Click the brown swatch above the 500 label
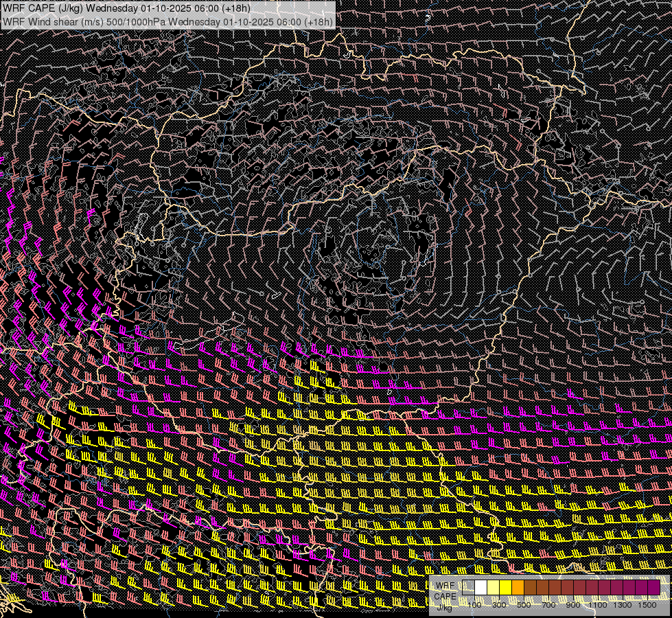This screenshot has width=672, height=618. click(x=531, y=588)
